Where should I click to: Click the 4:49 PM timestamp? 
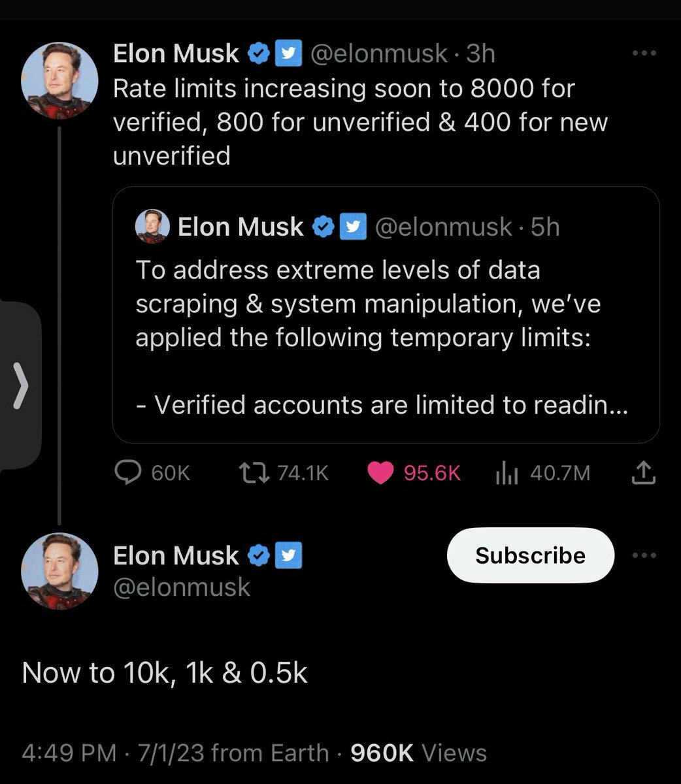[69, 753]
